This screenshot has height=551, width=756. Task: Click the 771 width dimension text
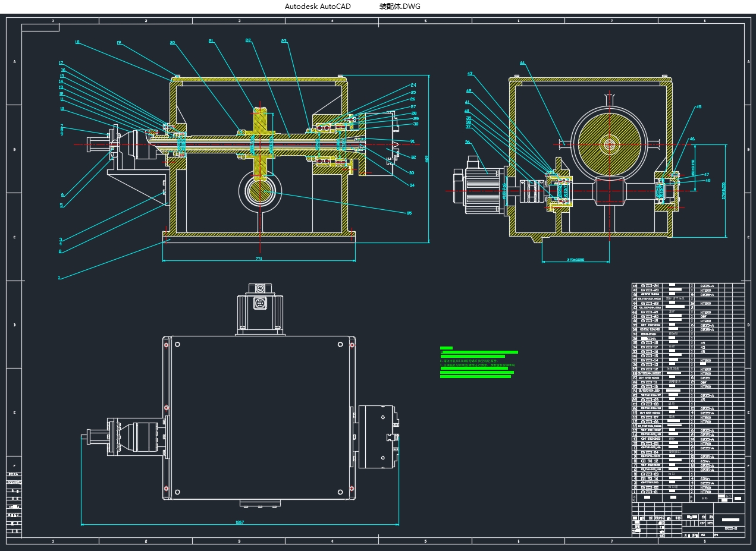[259, 259]
